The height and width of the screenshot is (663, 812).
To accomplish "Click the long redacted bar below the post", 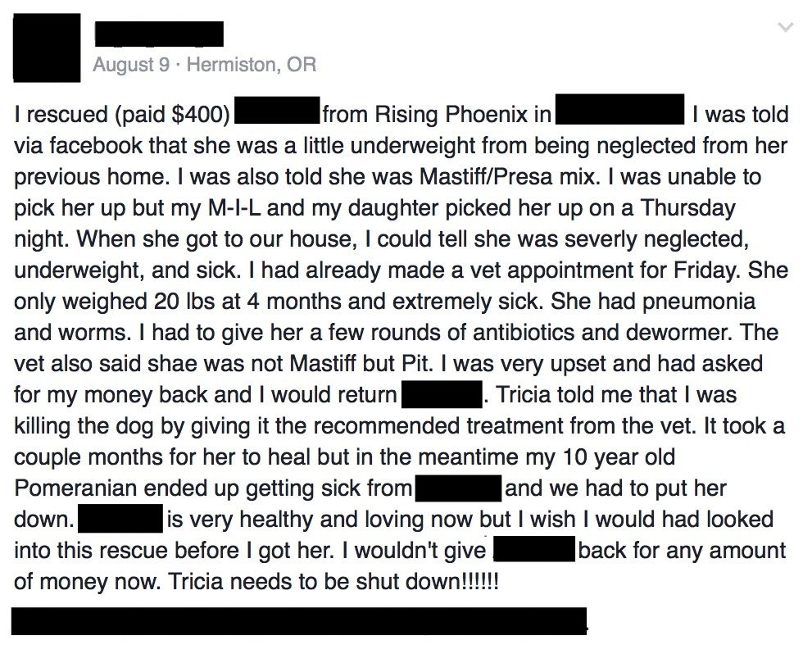I will (x=299, y=621).
